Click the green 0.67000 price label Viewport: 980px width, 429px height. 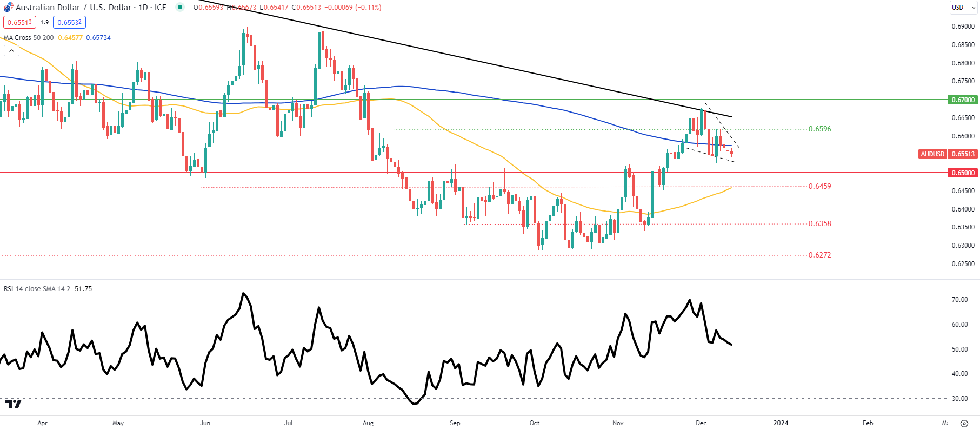point(963,100)
